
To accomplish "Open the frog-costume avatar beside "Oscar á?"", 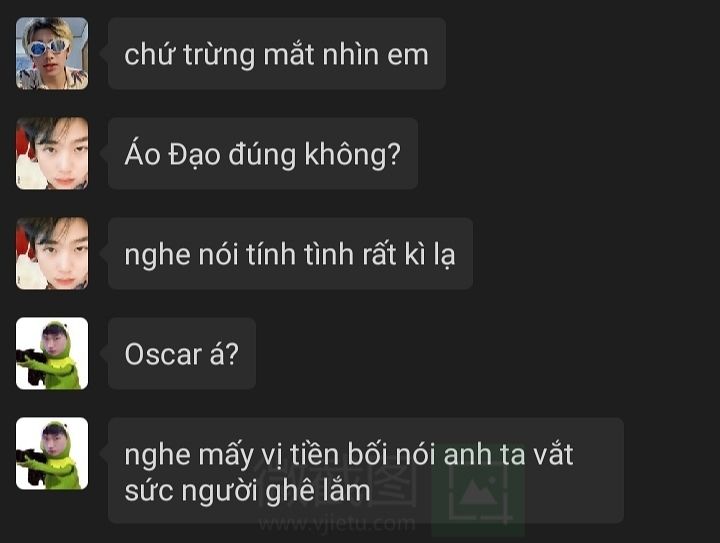I will tap(52, 353).
